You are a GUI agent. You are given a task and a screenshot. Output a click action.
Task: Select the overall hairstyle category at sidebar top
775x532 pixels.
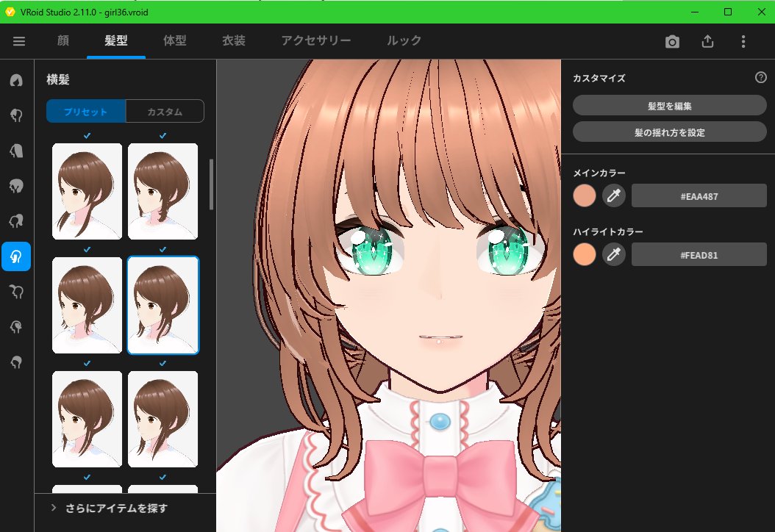[16, 81]
